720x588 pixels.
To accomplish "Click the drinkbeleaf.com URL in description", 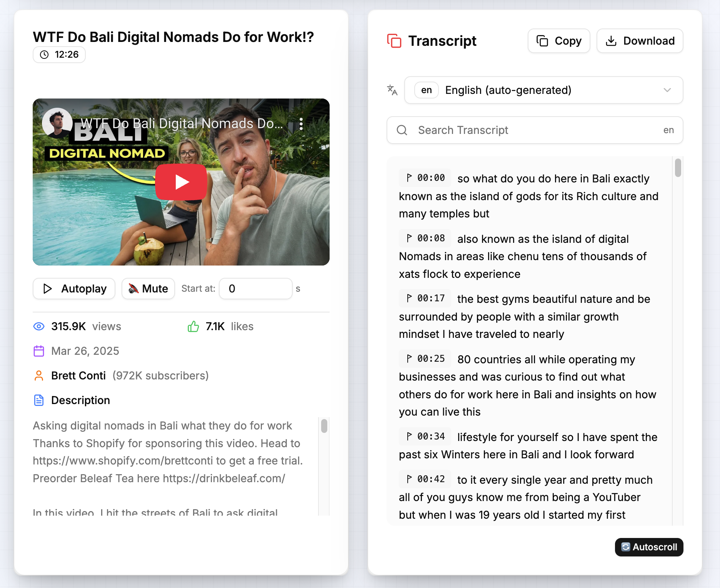I will [x=224, y=479].
